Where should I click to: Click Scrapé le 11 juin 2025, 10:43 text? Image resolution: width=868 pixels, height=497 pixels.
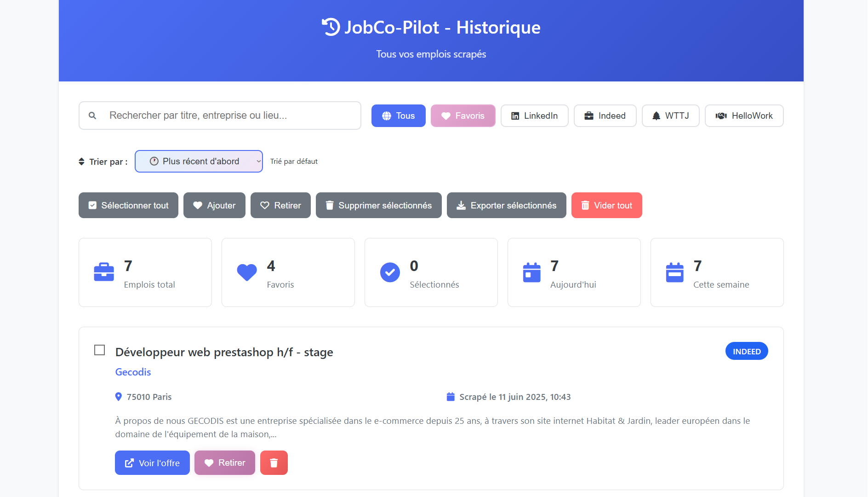[515, 397]
